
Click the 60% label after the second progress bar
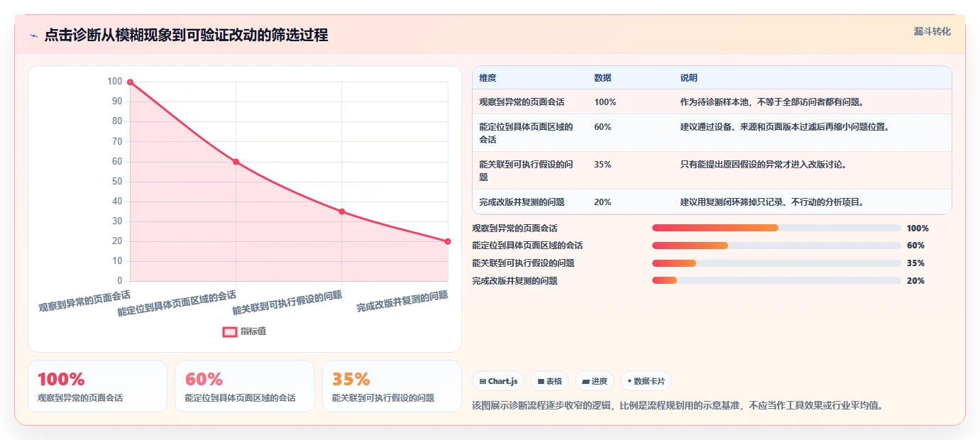click(915, 246)
